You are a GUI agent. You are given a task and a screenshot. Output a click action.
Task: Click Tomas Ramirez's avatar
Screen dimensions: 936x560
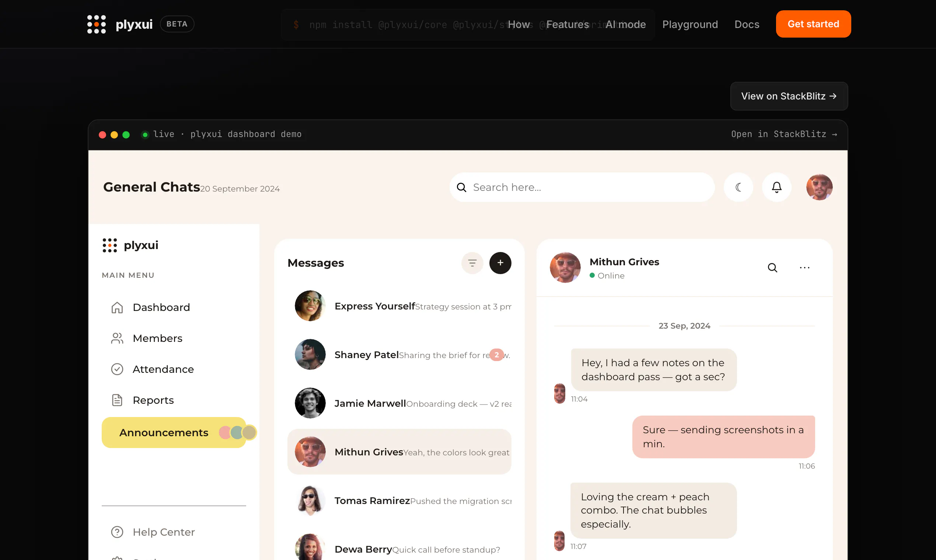click(x=310, y=501)
